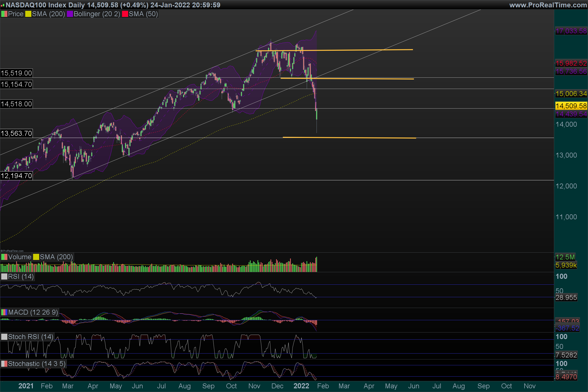Viewport: 588px width, 392px height.
Task: Click the RSI (14) legend icon
Action: [4, 277]
